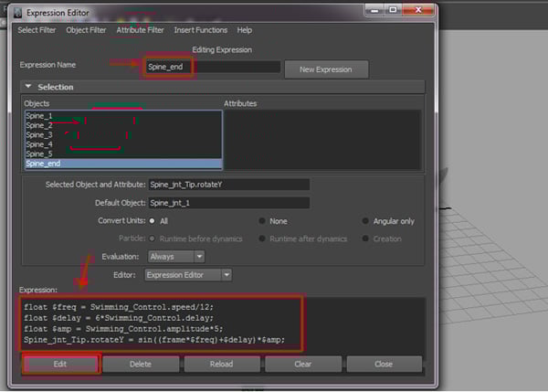Select Spine_1 in the Objects list
This screenshot has width=548, height=392.
[122, 116]
